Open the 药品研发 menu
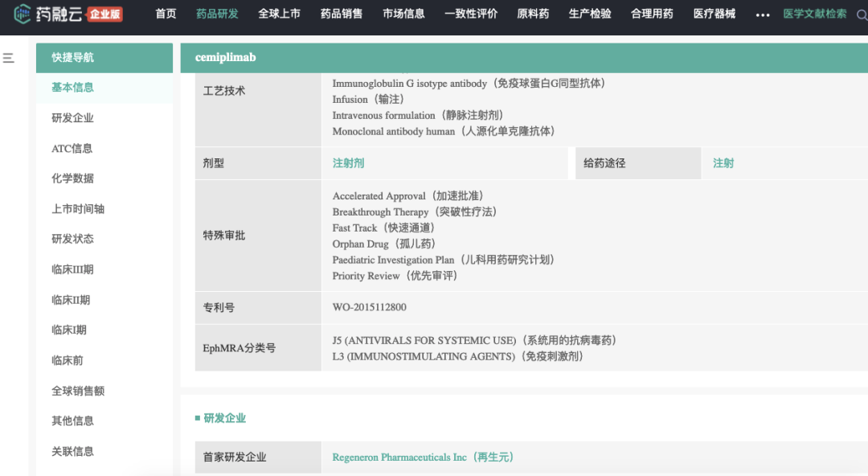Screen dimensions: 868x476 (217, 14)
